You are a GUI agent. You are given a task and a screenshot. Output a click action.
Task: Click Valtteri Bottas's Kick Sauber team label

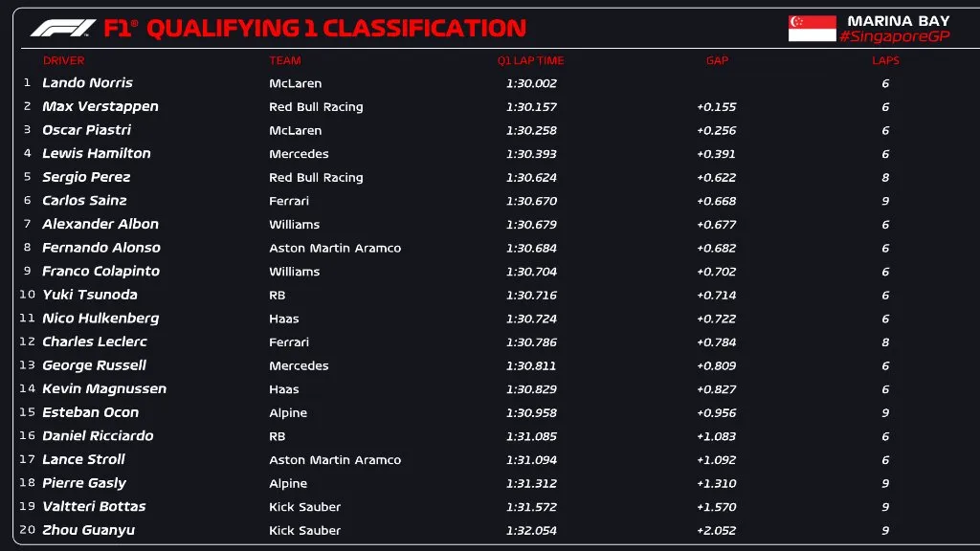(x=304, y=507)
